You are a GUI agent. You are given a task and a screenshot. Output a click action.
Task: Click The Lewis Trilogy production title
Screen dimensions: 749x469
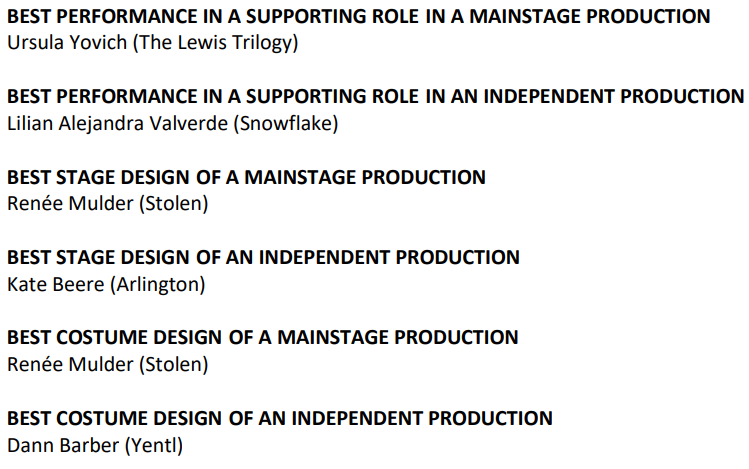pos(215,43)
